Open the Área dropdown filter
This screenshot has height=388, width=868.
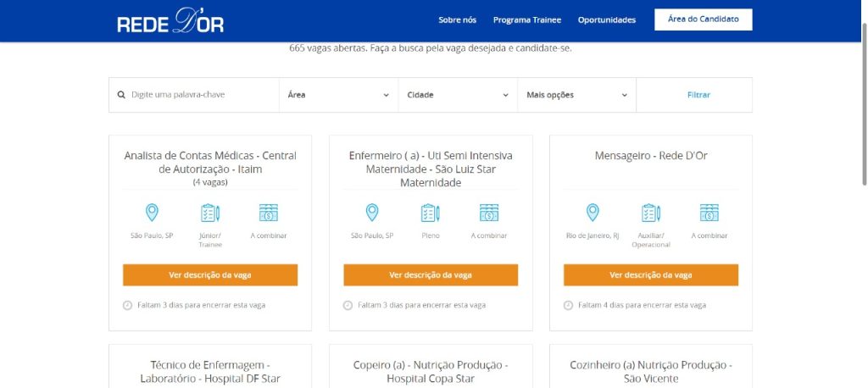pyautogui.click(x=339, y=95)
